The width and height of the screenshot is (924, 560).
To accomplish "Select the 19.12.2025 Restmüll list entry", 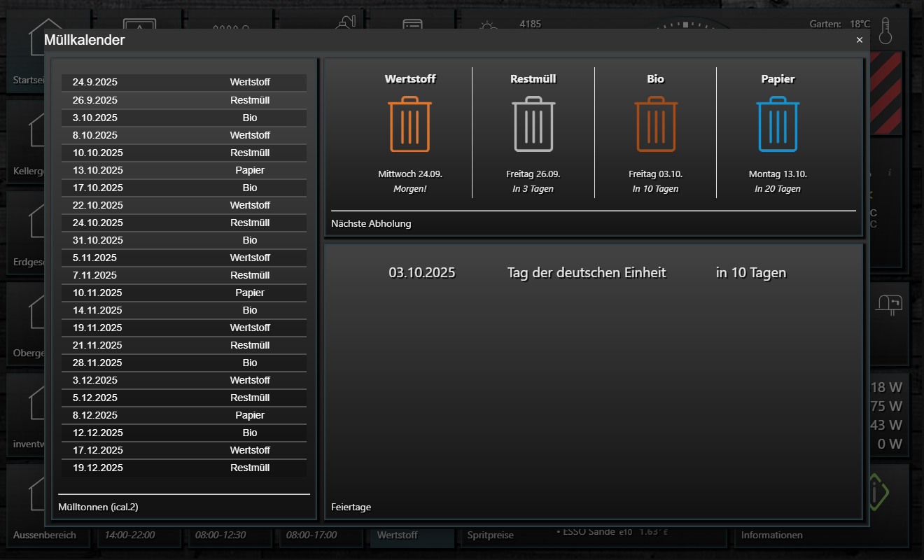I will coord(183,468).
